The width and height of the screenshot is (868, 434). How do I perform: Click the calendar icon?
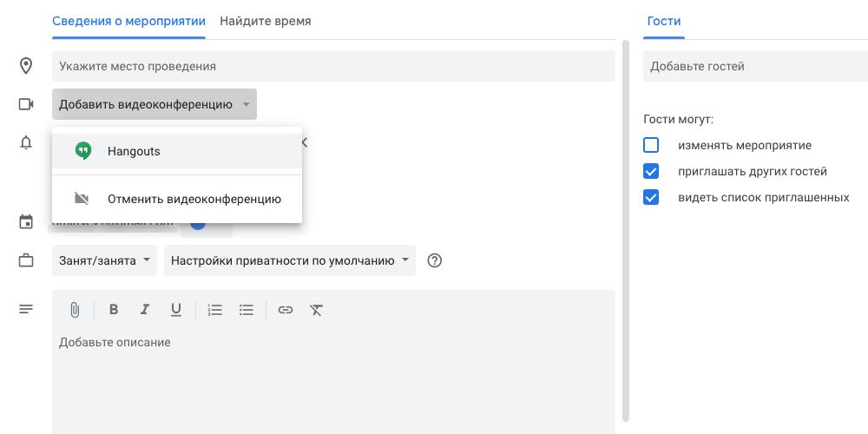(x=26, y=222)
